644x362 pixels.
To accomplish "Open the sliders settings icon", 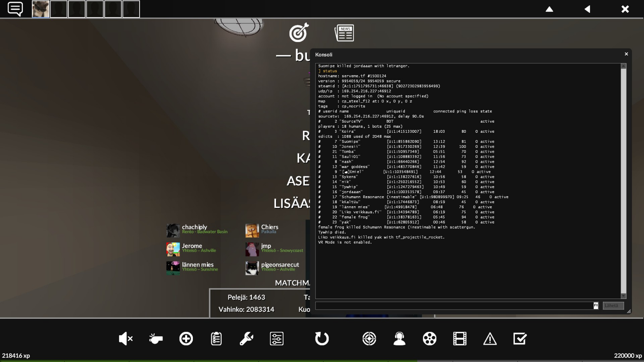I will [x=276, y=339].
